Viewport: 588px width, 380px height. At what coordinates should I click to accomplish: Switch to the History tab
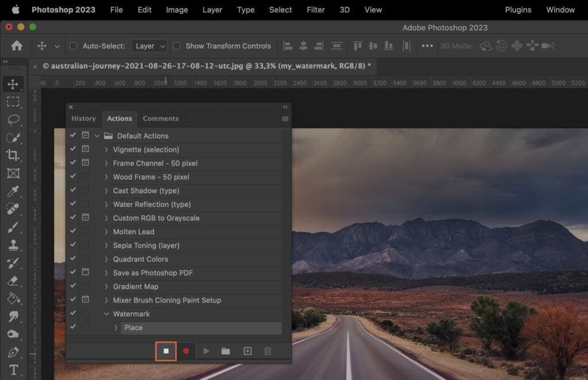coord(84,118)
